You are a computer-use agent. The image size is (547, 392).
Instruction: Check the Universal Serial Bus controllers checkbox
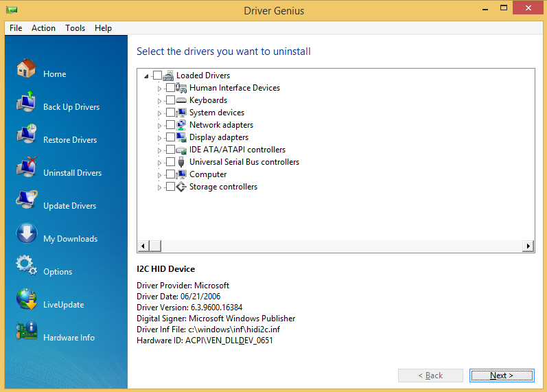pos(170,162)
